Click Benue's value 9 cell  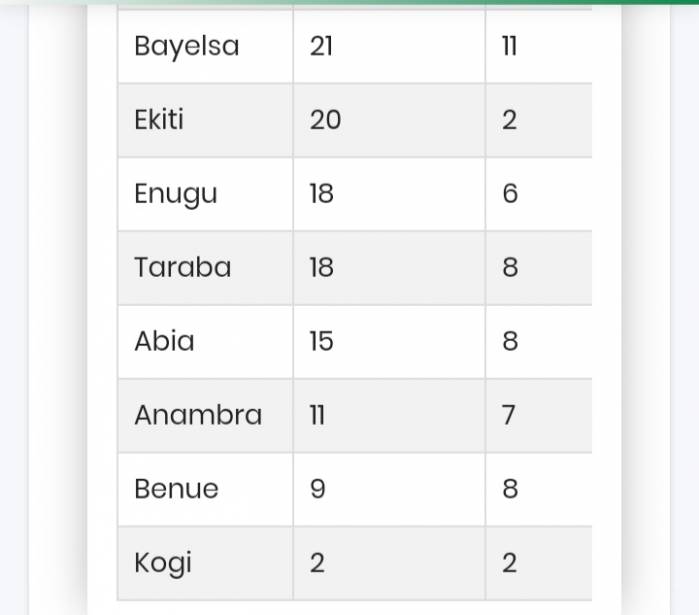[x=389, y=489]
